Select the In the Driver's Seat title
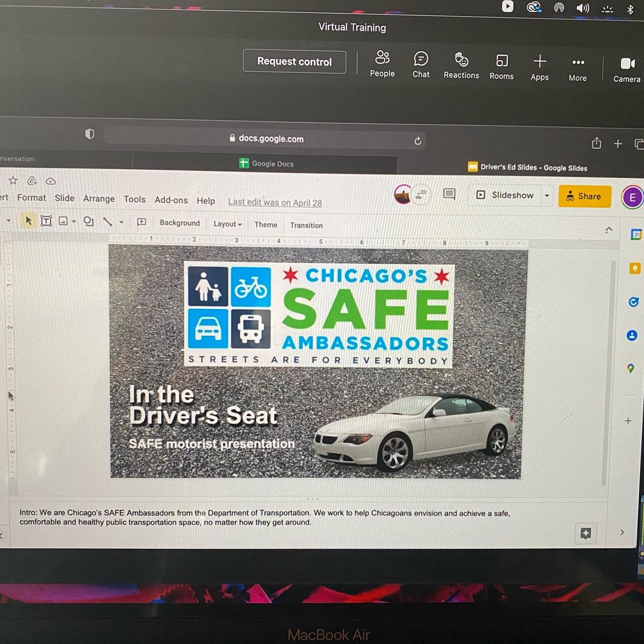Screen dimensions: 644x644 [203, 406]
